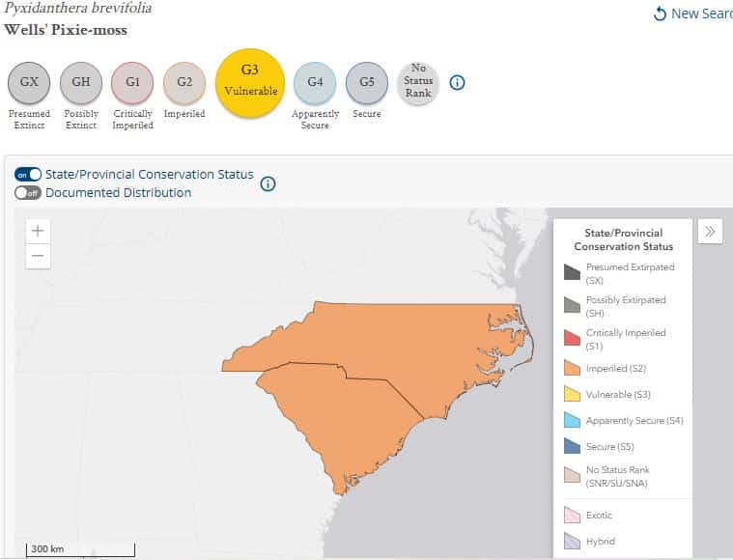This screenshot has width=733, height=560.
Task: Click the Presumed Extirpated (SX) legend swatch
Action: pyautogui.click(x=572, y=272)
